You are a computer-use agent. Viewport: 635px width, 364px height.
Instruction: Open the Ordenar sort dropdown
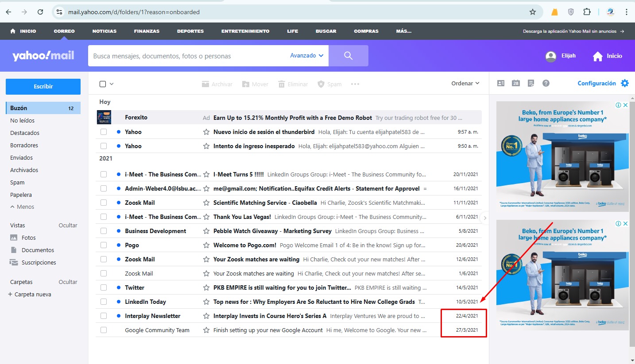point(465,83)
